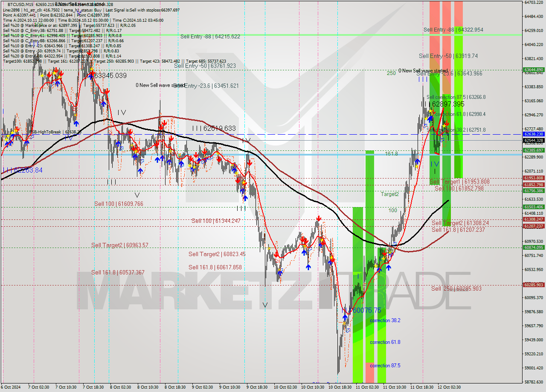Viewport: 546px width, 392px height.
Task: Click the '11 Oct 10:30' time axis label
Action: [x=395, y=387]
